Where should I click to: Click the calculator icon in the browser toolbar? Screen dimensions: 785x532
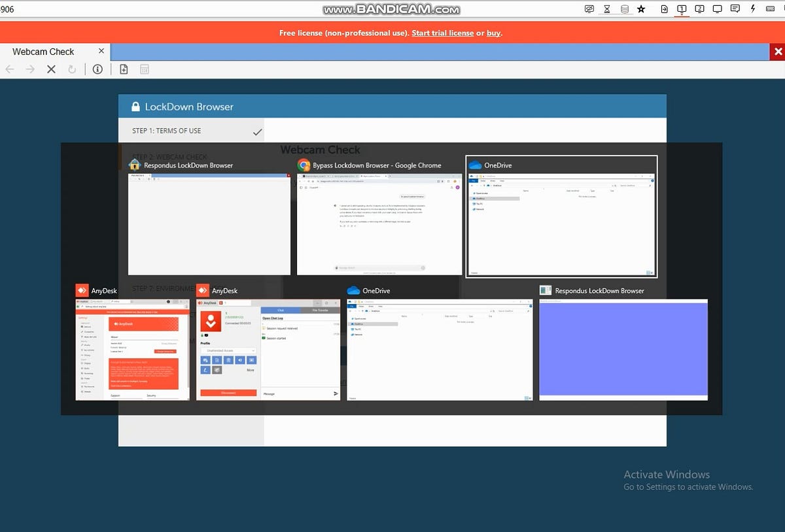tap(145, 69)
